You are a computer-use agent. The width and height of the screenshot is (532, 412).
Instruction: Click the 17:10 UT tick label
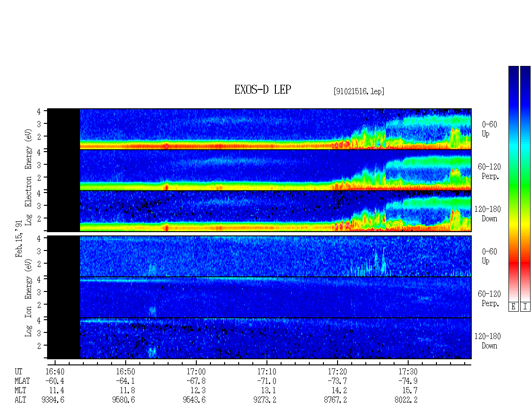click(266, 372)
